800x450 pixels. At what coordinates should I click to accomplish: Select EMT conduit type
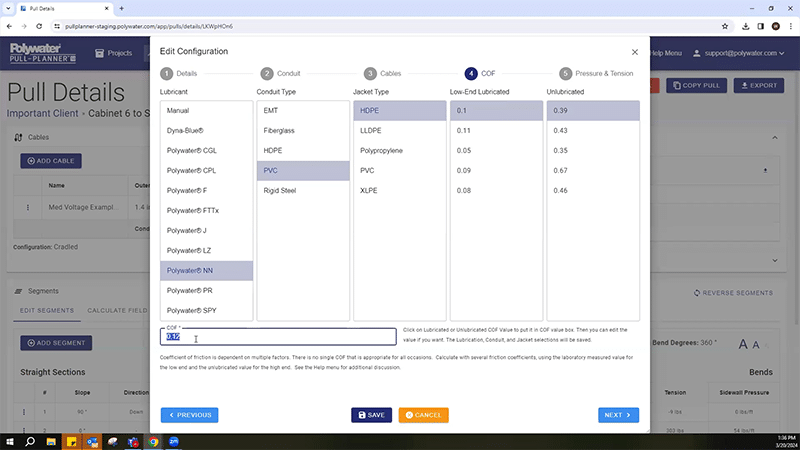click(x=303, y=111)
